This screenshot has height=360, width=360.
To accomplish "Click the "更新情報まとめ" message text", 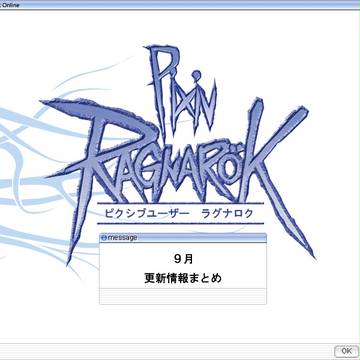I will pyautogui.click(x=183, y=278).
